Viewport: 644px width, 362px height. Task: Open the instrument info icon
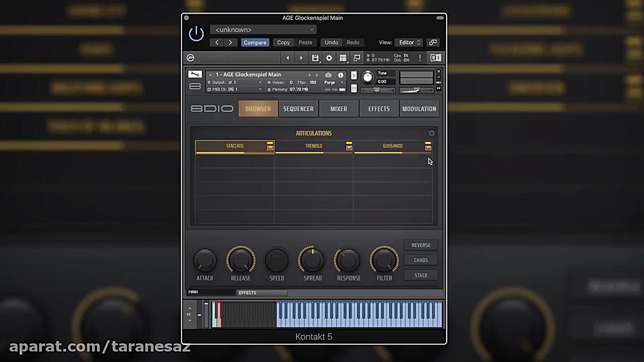click(x=341, y=75)
